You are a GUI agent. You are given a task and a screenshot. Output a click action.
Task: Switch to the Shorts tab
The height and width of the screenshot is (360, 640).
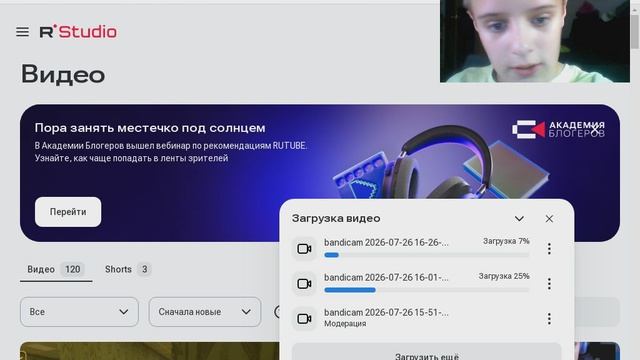[128, 269]
